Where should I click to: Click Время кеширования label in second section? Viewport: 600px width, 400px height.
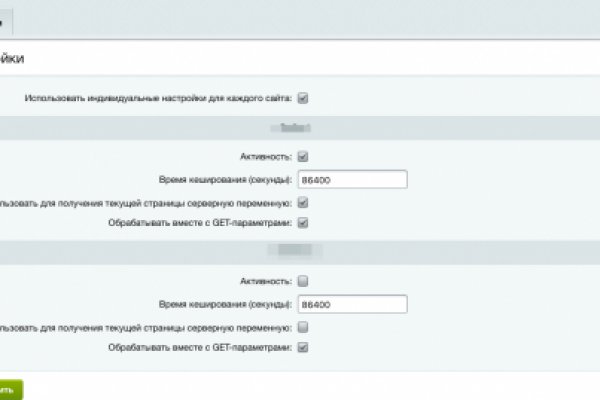225,304
